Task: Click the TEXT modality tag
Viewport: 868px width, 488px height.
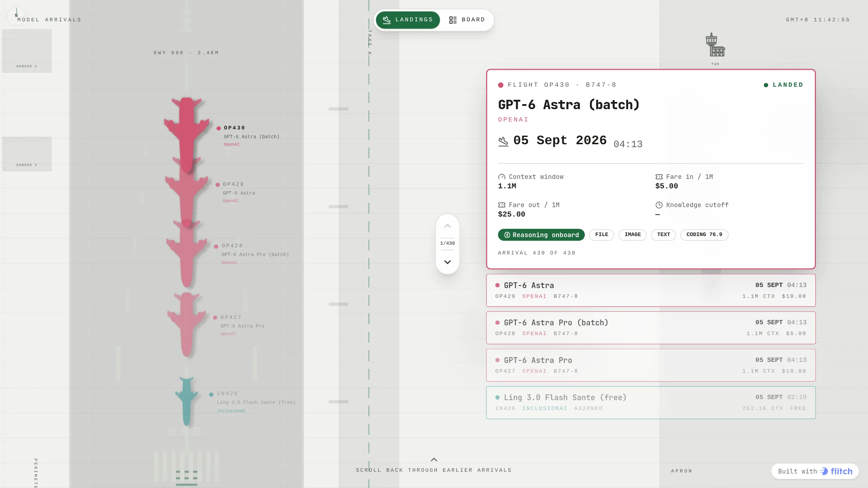Action: tap(663, 235)
